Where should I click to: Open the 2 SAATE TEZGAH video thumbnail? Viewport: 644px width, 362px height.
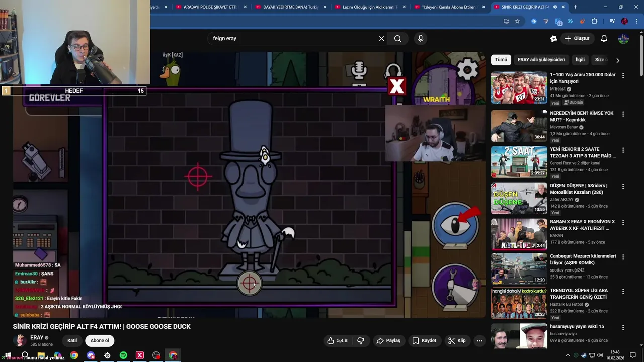coord(519,162)
